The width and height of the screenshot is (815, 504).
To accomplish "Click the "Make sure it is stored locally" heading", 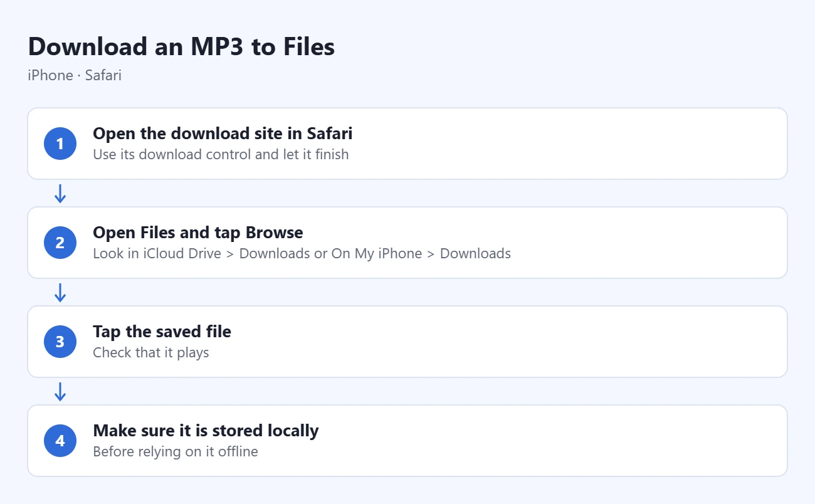I will pyautogui.click(x=206, y=431).
